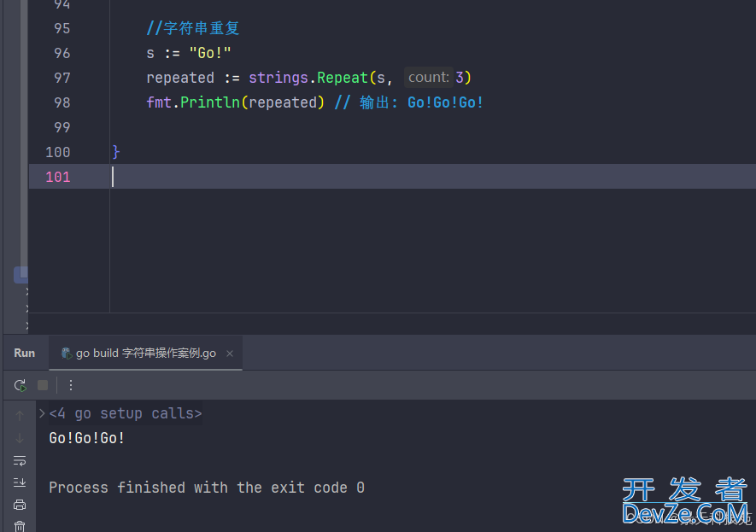
Task: Click the fmt.Println function call
Action: [x=193, y=102]
